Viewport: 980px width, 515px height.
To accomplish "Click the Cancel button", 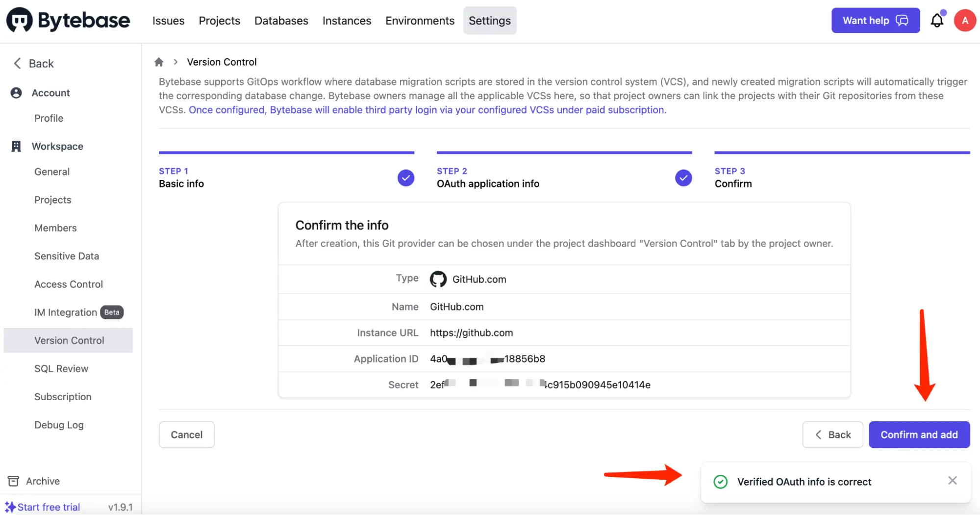I will point(186,435).
